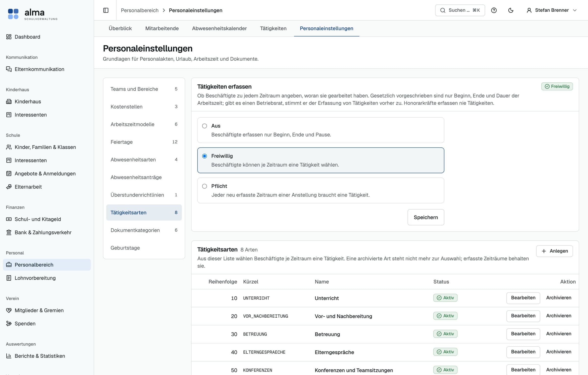
Task: Open Lohnvorbereitung in sidebar
Action: 47,278
